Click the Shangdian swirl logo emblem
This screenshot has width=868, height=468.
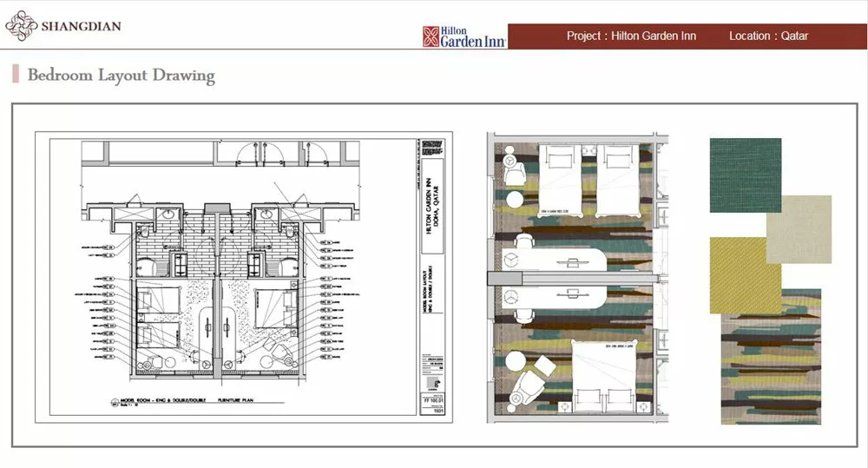(x=21, y=26)
